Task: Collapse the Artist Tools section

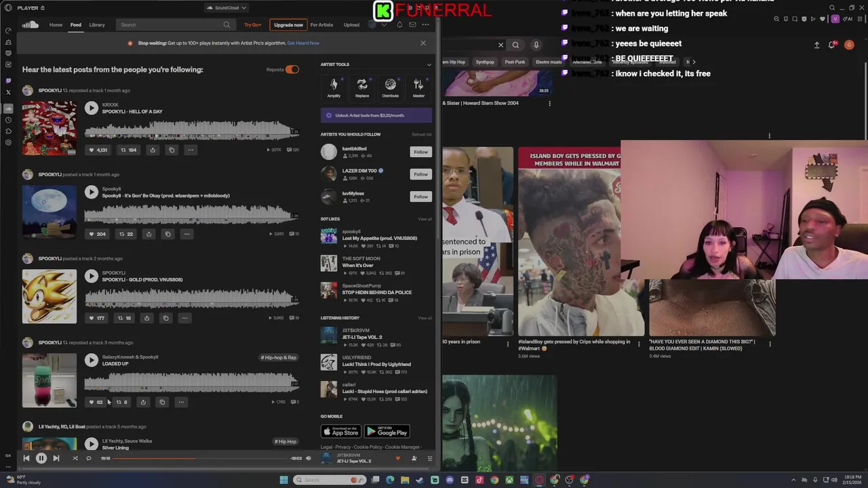Action: click(x=429, y=64)
